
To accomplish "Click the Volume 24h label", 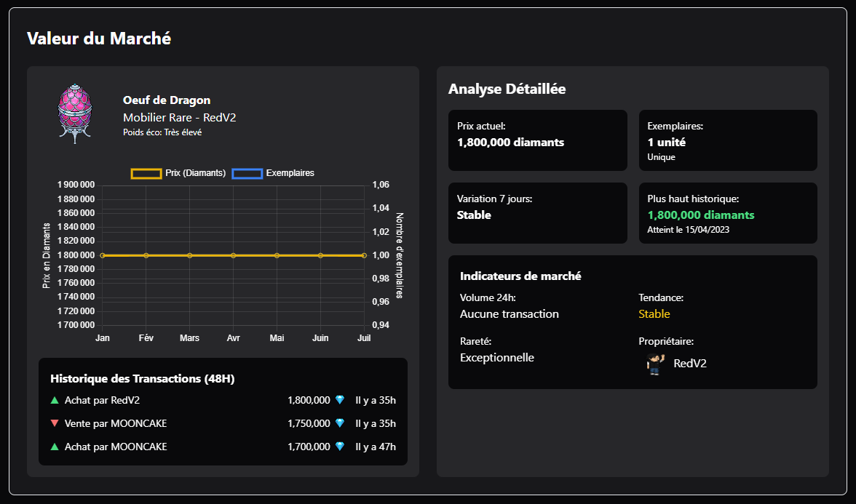I will (x=488, y=298).
